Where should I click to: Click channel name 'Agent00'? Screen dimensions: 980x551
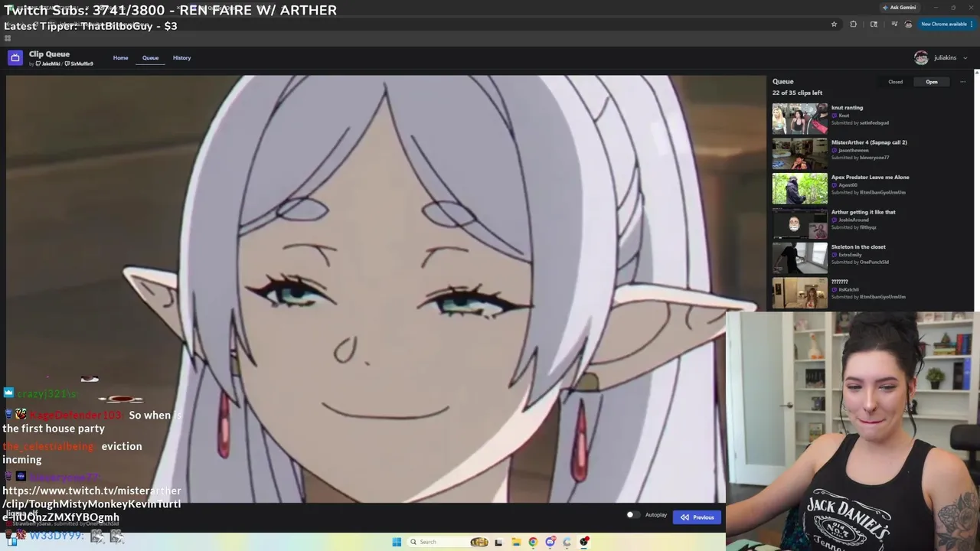coord(848,185)
